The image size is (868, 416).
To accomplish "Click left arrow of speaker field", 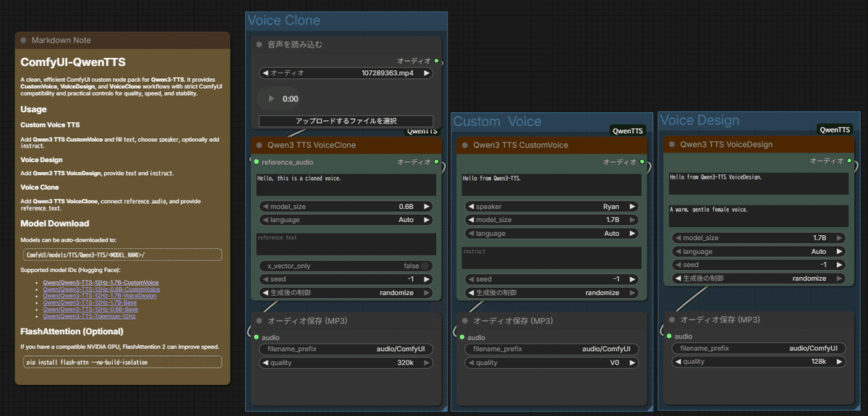I will tap(471, 206).
